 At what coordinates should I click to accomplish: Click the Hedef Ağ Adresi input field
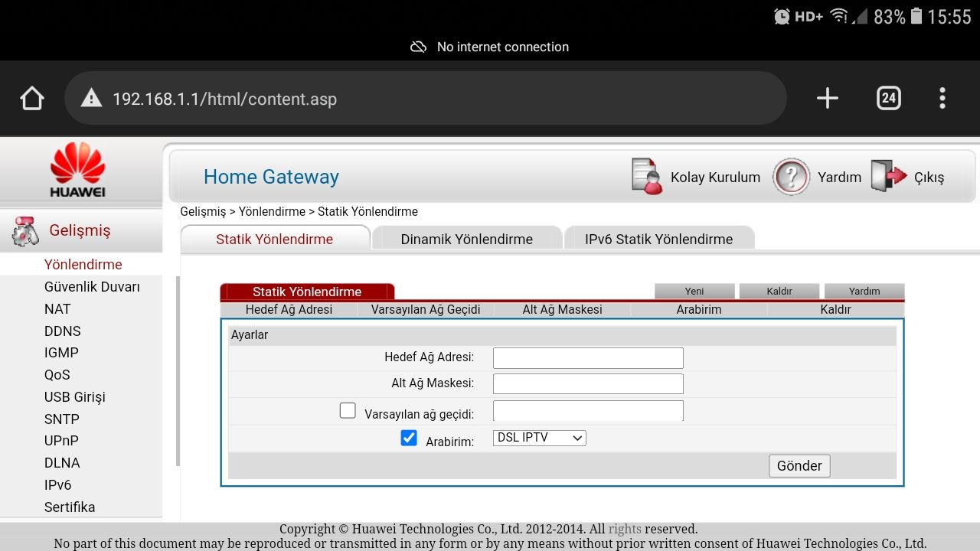(x=588, y=357)
